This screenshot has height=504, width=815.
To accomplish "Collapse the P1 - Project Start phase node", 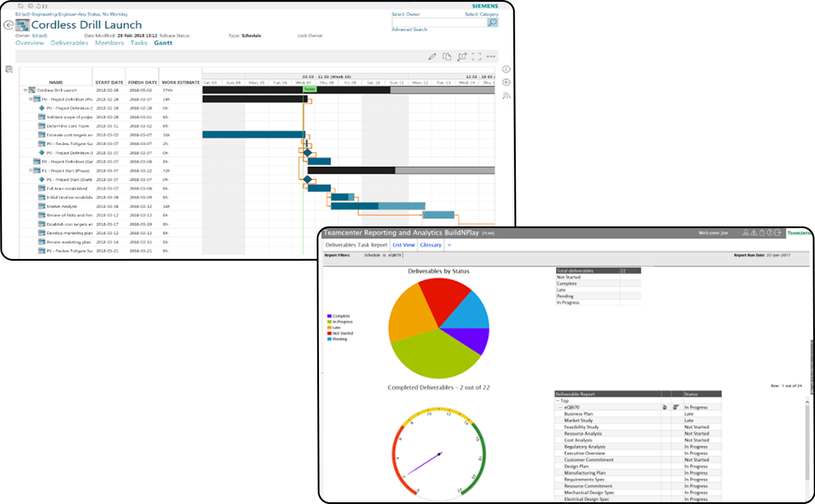I will tap(30, 171).
